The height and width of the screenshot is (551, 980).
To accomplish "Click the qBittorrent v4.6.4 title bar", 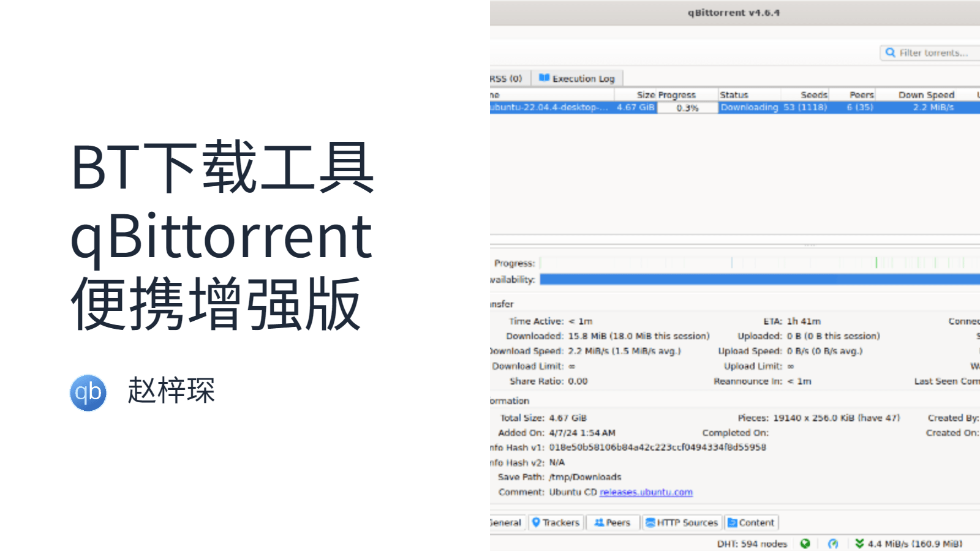I will click(735, 13).
